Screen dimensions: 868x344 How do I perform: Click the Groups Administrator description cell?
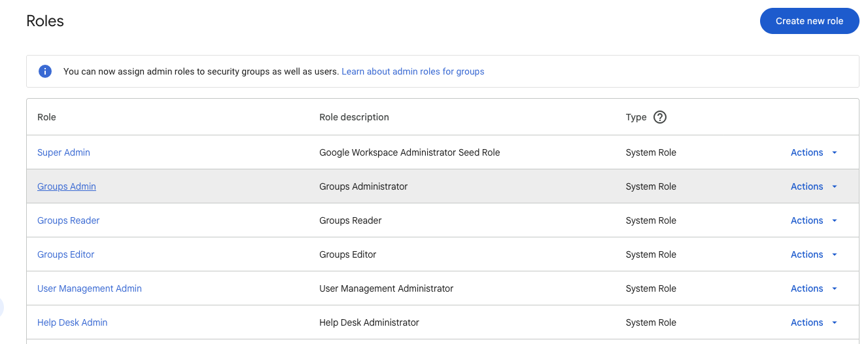pyautogui.click(x=363, y=186)
